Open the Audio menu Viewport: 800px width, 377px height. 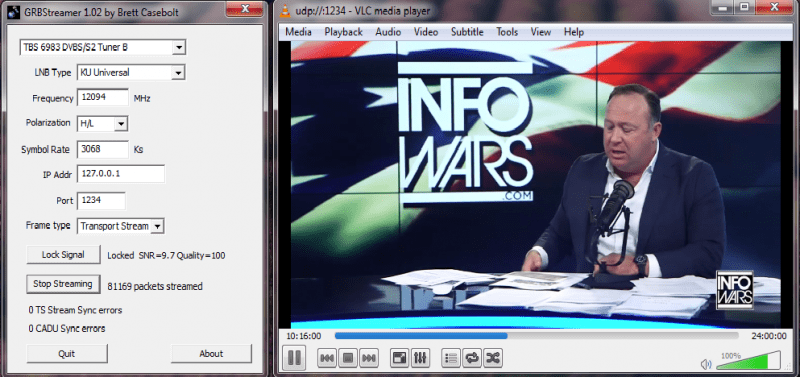coord(388,32)
